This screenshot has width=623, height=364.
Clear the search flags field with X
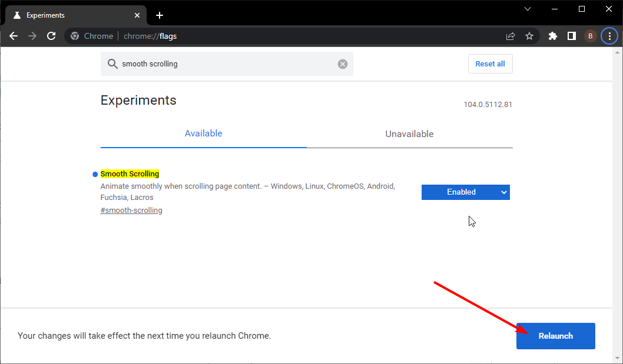[343, 64]
